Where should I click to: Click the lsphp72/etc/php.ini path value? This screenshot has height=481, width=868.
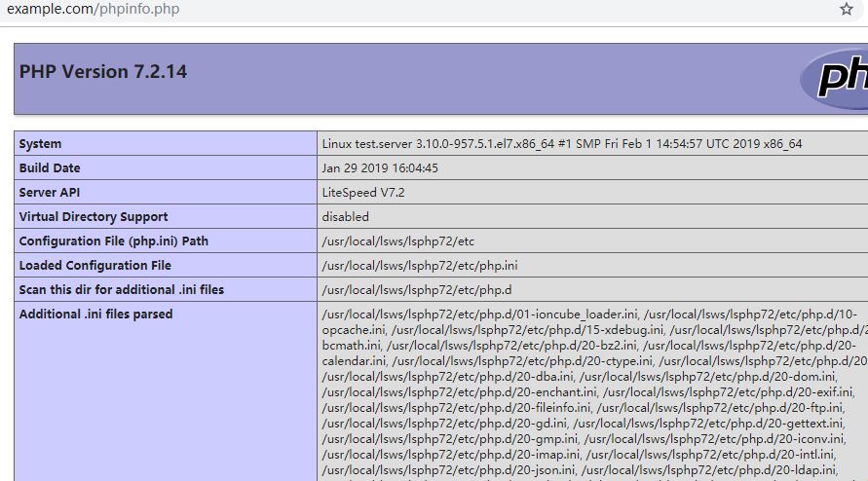pyautogui.click(x=420, y=266)
